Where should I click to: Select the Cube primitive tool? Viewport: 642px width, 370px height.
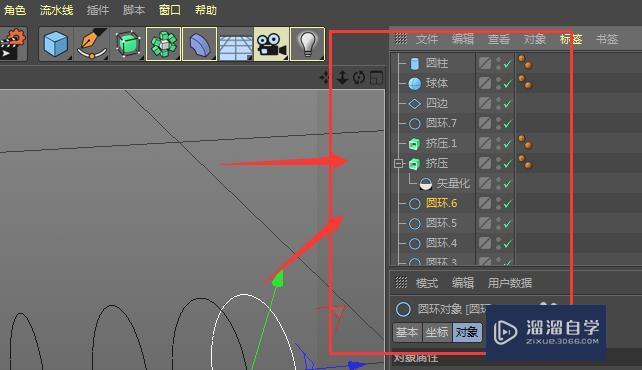(56, 44)
